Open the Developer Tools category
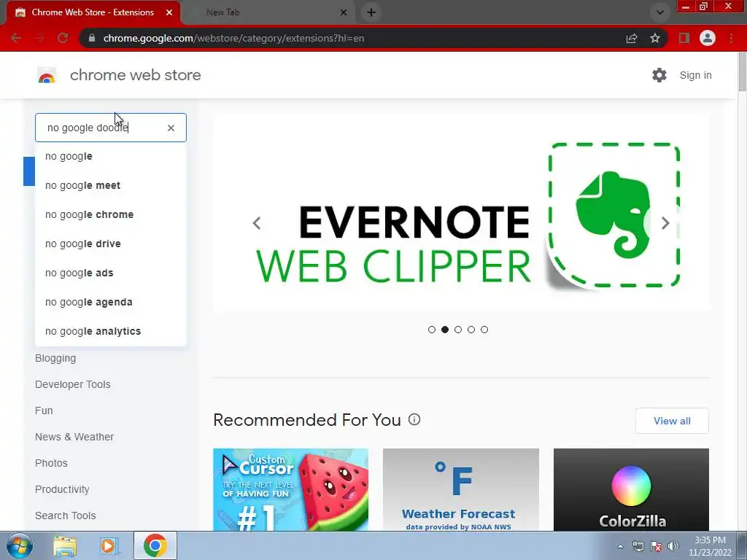This screenshot has width=747, height=560. (x=72, y=384)
